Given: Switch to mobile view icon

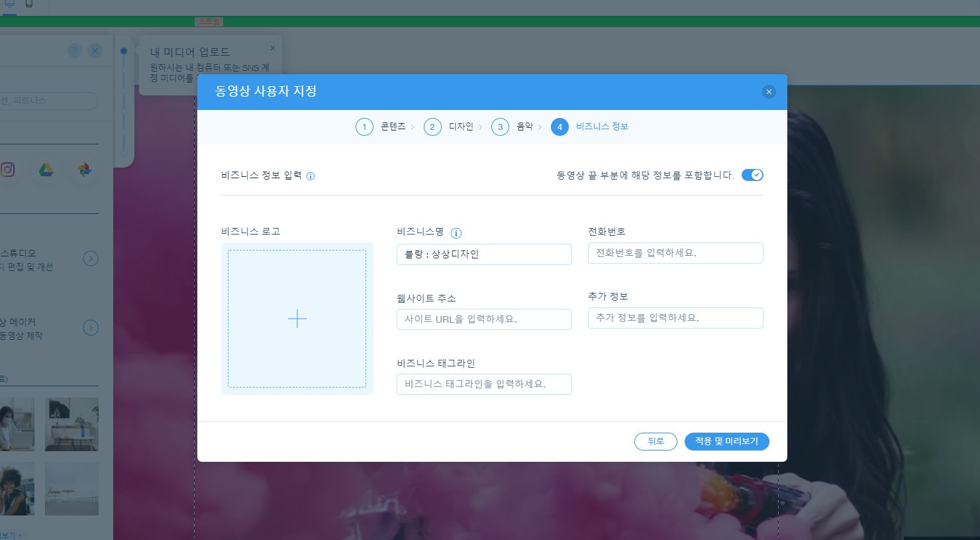Looking at the screenshot, I should [29, 3].
